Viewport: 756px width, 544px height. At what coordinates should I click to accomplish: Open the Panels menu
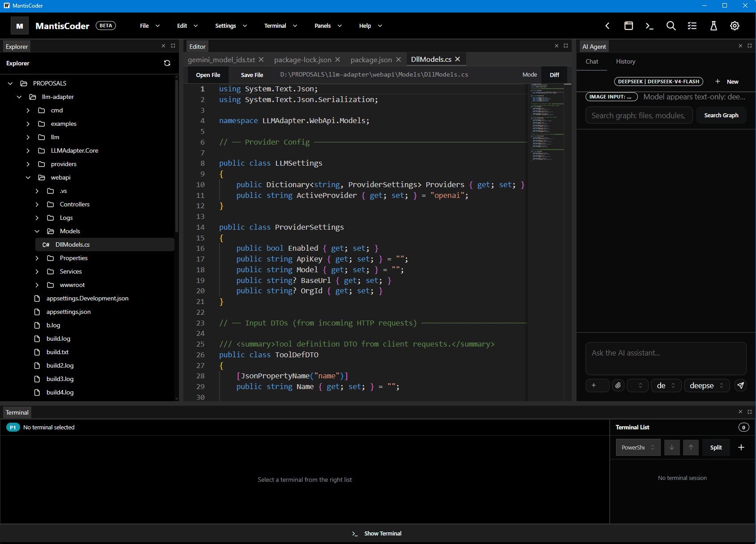(x=328, y=26)
